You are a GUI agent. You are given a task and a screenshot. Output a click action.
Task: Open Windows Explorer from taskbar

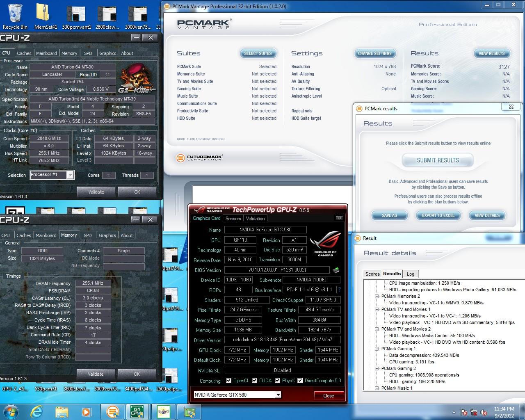pos(62,412)
